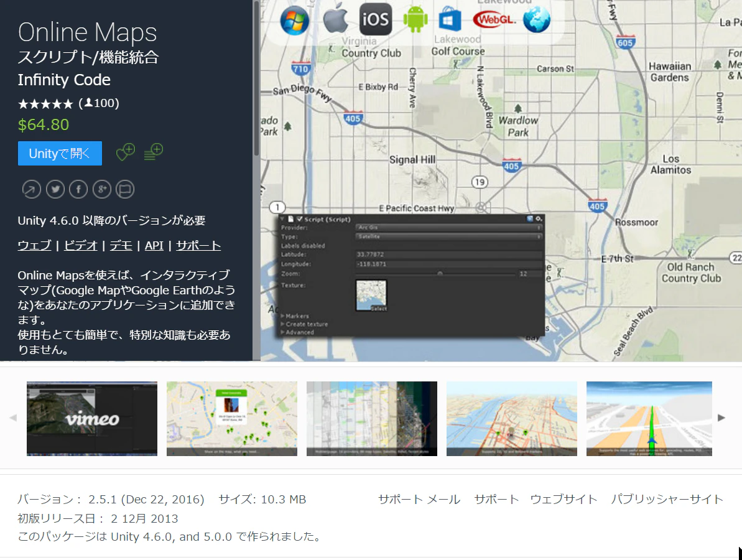Open the help book icon in Script inspector

[530, 218]
